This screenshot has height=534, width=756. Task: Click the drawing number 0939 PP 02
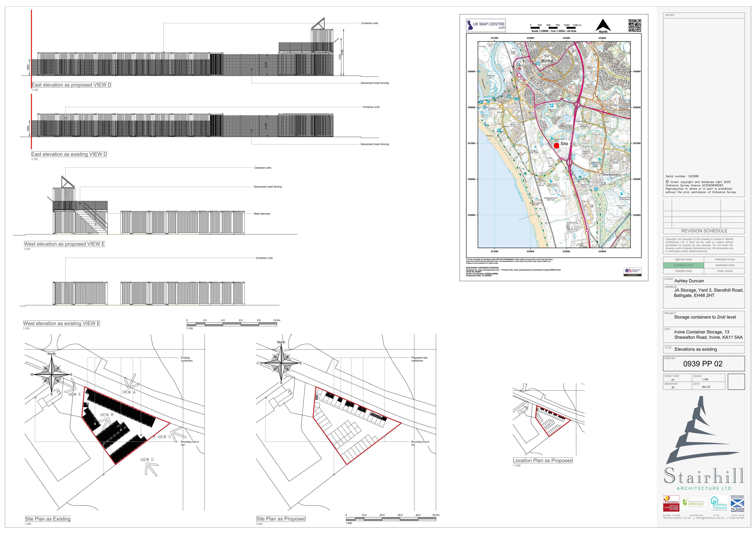(703, 364)
